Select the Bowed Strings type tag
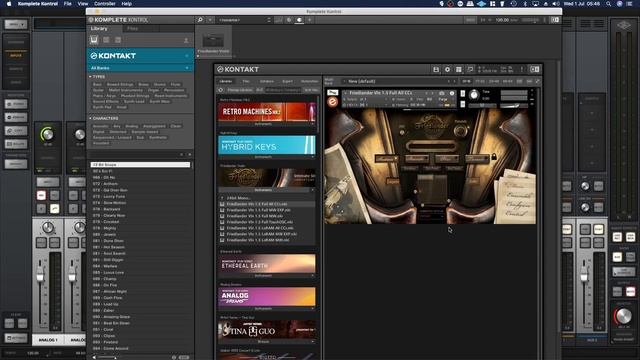The image size is (640, 360). [x=120, y=84]
